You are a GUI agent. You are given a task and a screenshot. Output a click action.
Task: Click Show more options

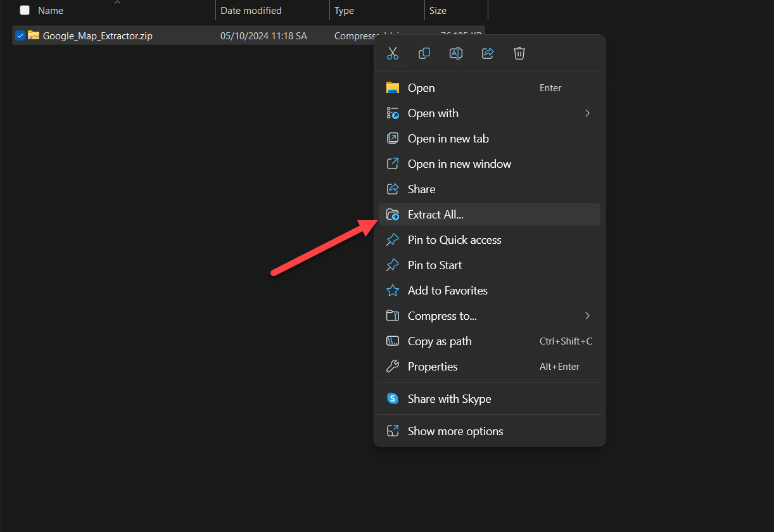[455, 431]
